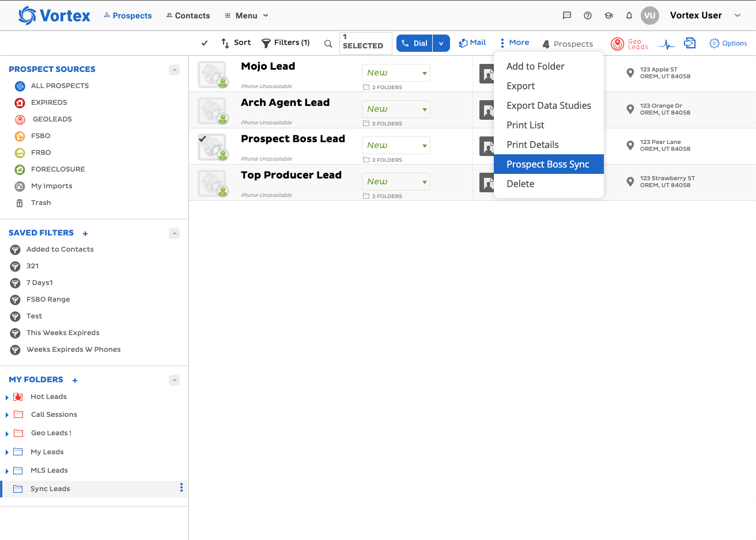756x540 pixels.
Task: Open My Imports
Action: tap(44, 186)
